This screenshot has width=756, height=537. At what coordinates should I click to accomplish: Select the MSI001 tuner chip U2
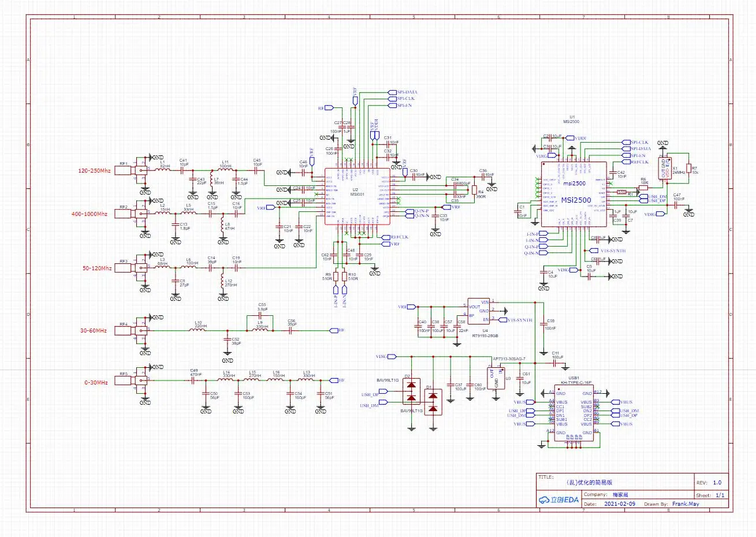coord(357,196)
